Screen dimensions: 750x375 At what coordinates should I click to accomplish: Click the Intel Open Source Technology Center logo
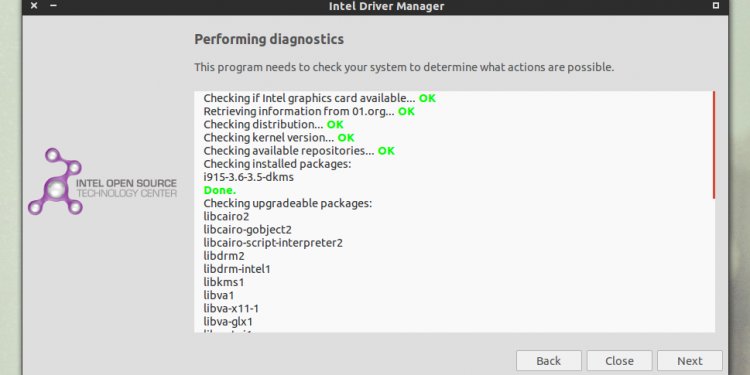pyautogui.click(x=102, y=182)
